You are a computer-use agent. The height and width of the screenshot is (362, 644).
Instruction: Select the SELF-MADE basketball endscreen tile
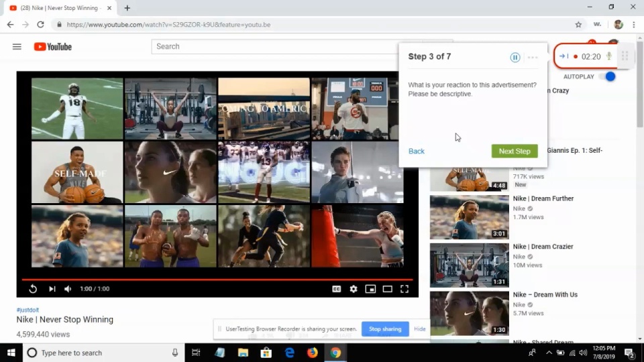77,172
